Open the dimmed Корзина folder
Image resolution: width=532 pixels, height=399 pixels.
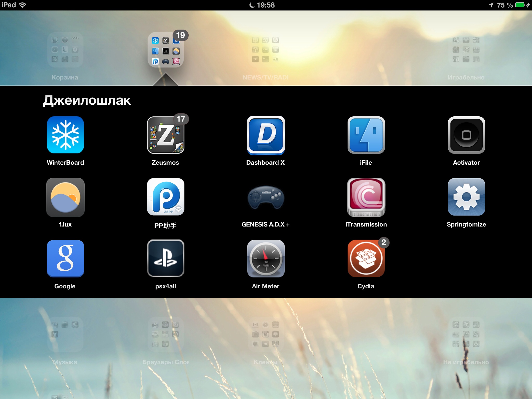click(x=65, y=50)
